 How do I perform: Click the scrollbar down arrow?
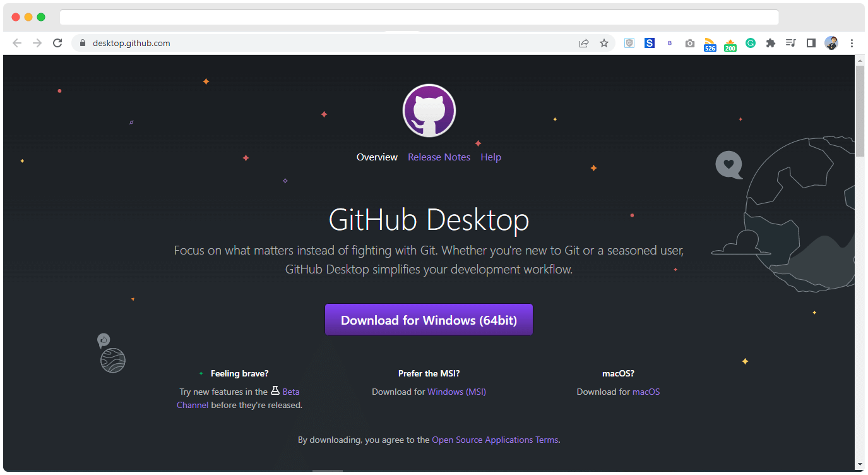point(860,466)
